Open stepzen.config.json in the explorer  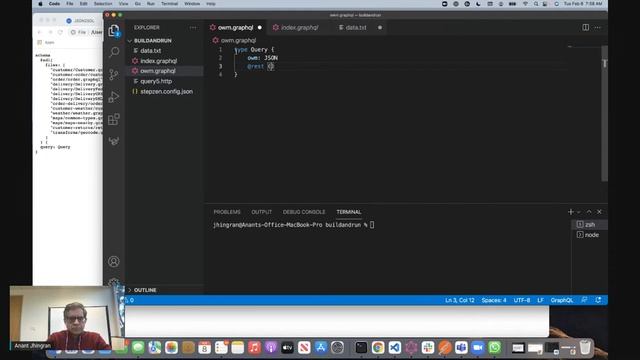(166, 91)
